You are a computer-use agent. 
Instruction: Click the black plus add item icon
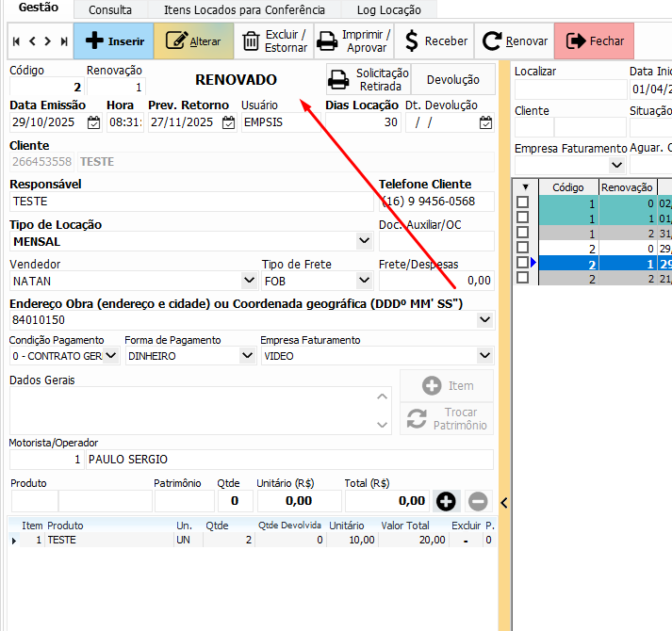pos(446,501)
